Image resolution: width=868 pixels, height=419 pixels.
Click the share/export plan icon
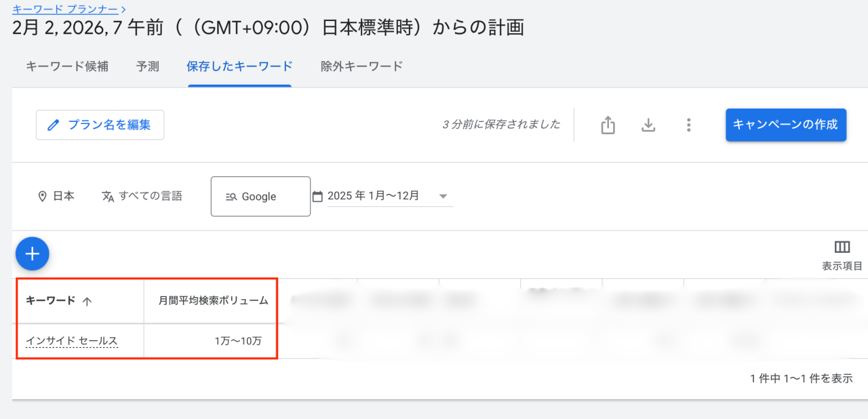[x=608, y=125]
